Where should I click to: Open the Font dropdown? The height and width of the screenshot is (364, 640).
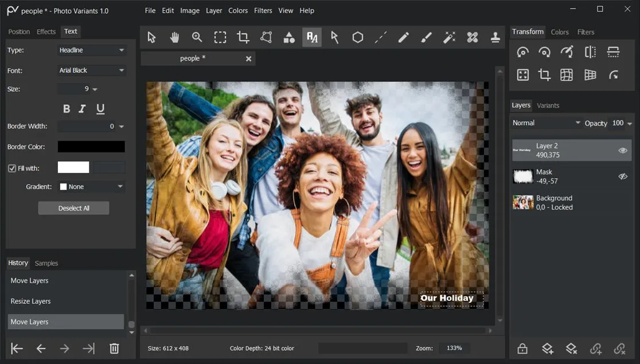point(91,70)
